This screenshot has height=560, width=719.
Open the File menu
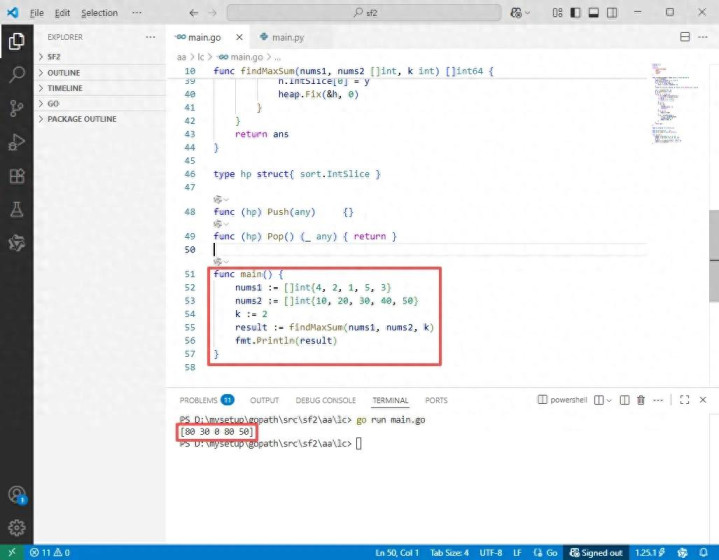tap(37, 13)
